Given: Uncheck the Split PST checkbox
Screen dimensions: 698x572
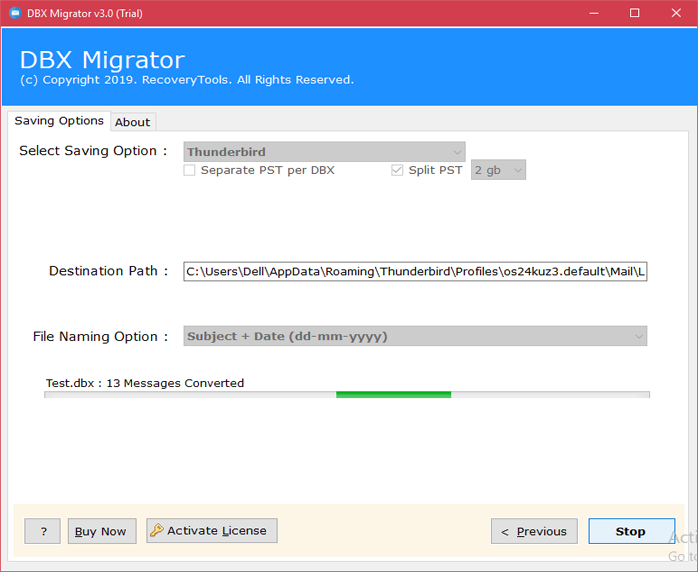Looking at the screenshot, I should [397, 170].
